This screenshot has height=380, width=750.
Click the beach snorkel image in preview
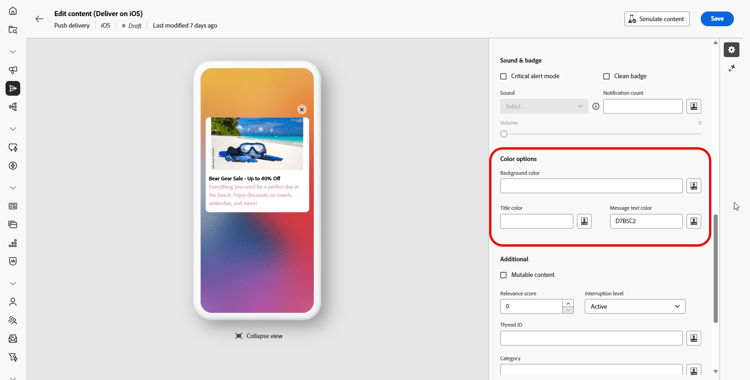point(257,144)
